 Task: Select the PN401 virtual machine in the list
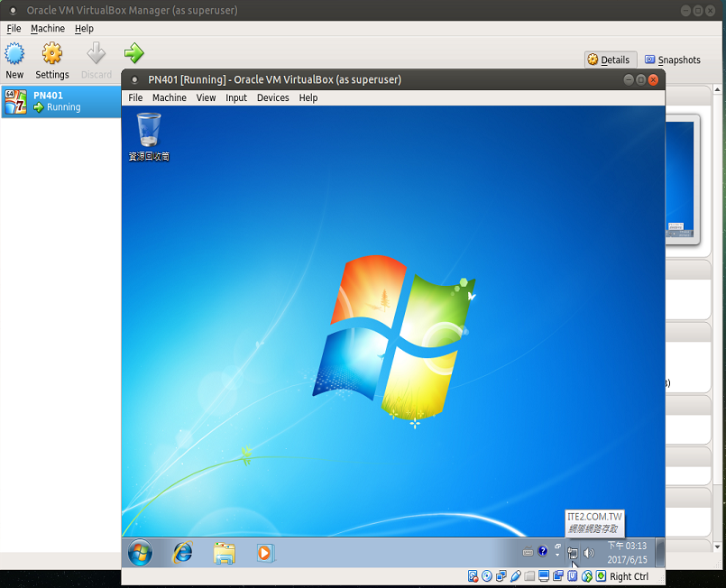[61, 101]
